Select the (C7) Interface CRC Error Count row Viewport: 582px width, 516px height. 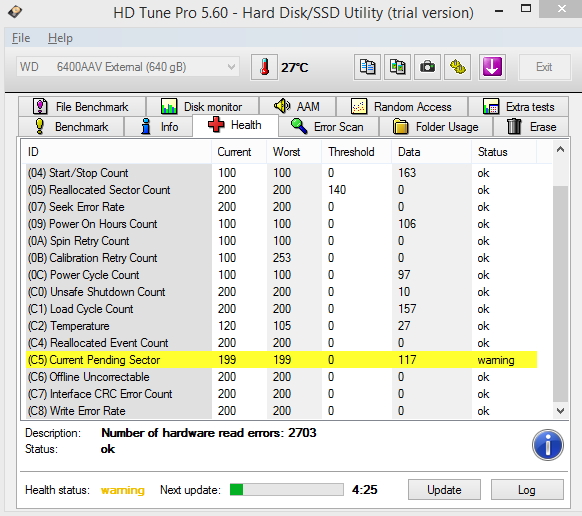(x=281, y=394)
